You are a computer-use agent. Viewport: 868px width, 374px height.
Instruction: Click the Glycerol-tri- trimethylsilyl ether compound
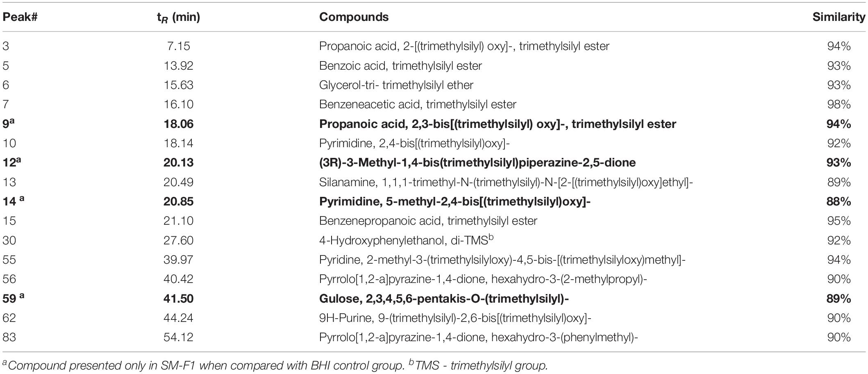396,85
